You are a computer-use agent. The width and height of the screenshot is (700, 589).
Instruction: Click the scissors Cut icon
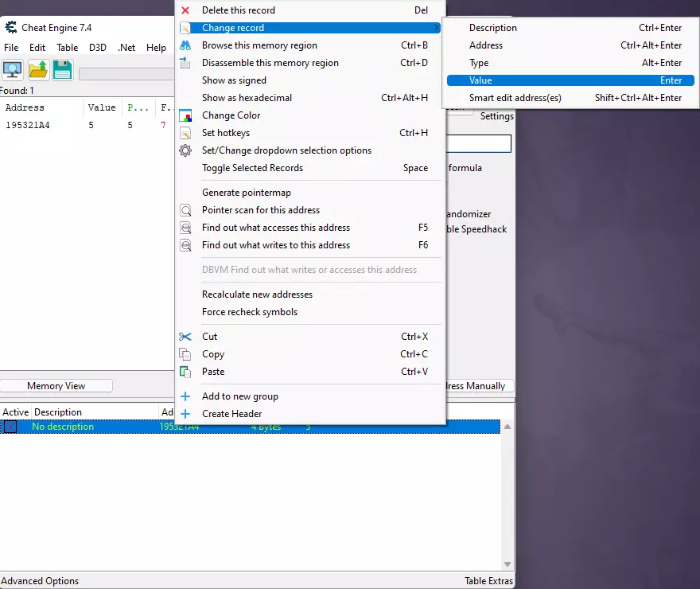coord(185,337)
